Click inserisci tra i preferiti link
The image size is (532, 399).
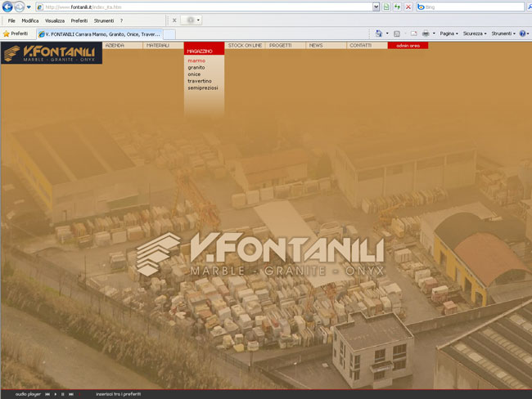[x=118, y=394]
